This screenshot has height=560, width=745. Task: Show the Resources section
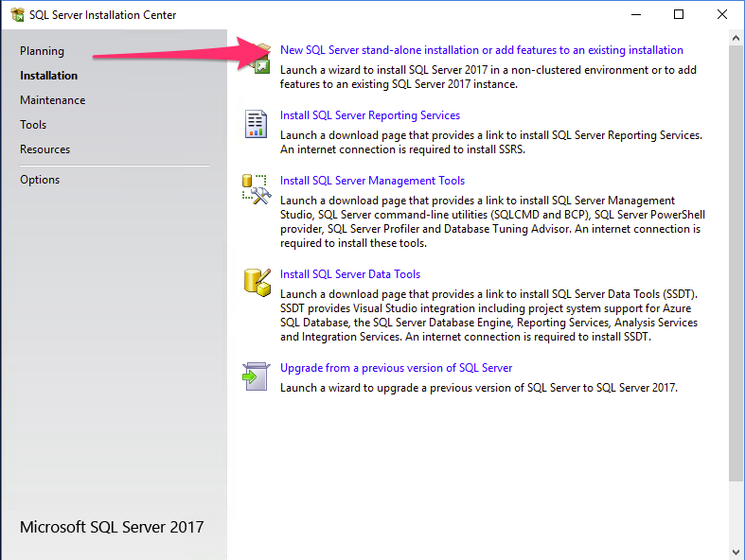tap(44, 149)
